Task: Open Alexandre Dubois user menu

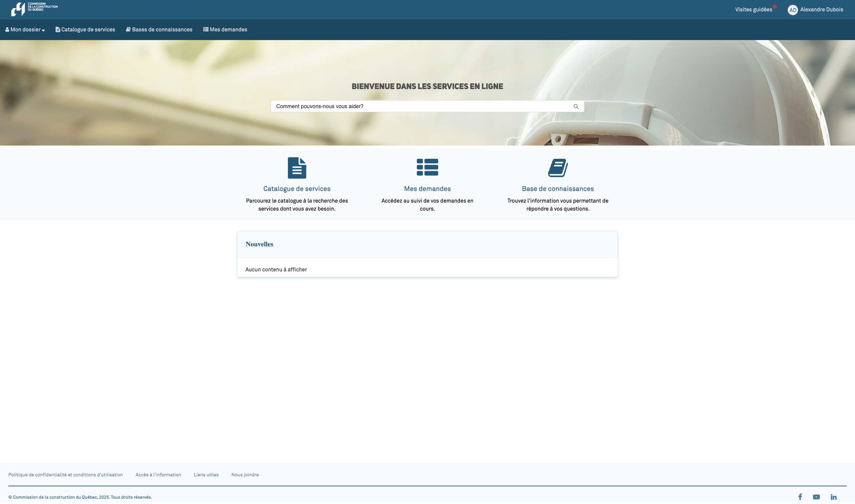Action: [821, 9]
